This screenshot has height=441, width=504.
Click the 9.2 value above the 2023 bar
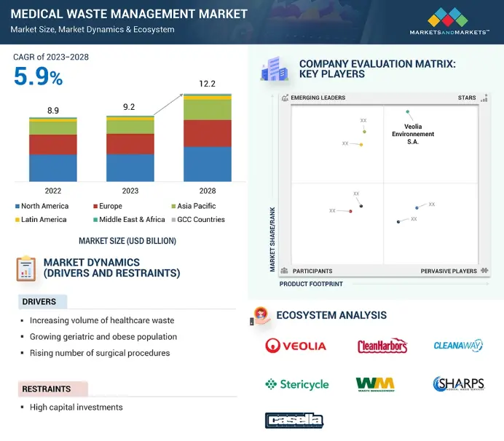pyautogui.click(x=129, y=107)
